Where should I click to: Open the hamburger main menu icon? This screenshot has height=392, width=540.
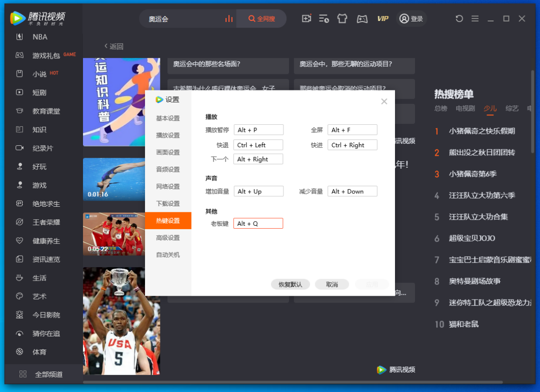[x=474, y=18]
